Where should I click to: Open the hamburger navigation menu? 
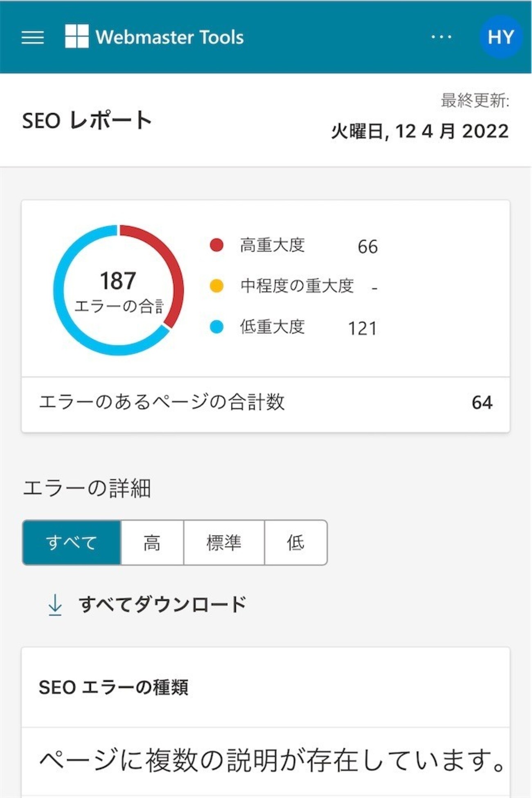coord(33,37)
